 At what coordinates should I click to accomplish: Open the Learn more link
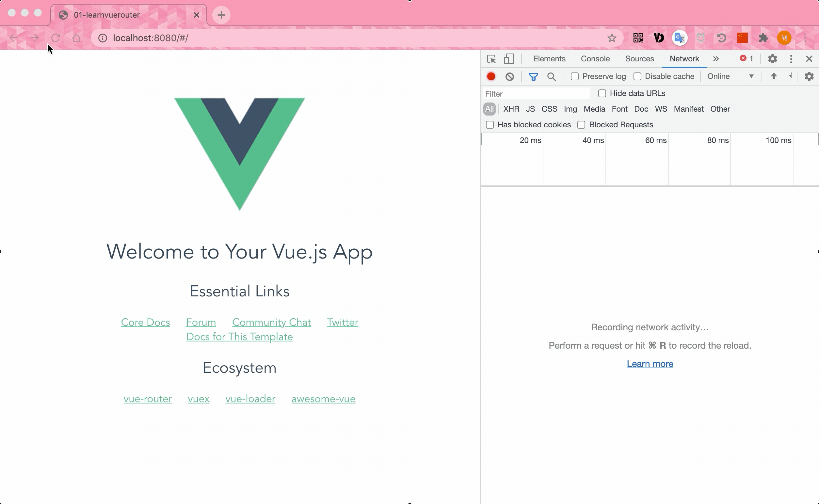[649, 363]
